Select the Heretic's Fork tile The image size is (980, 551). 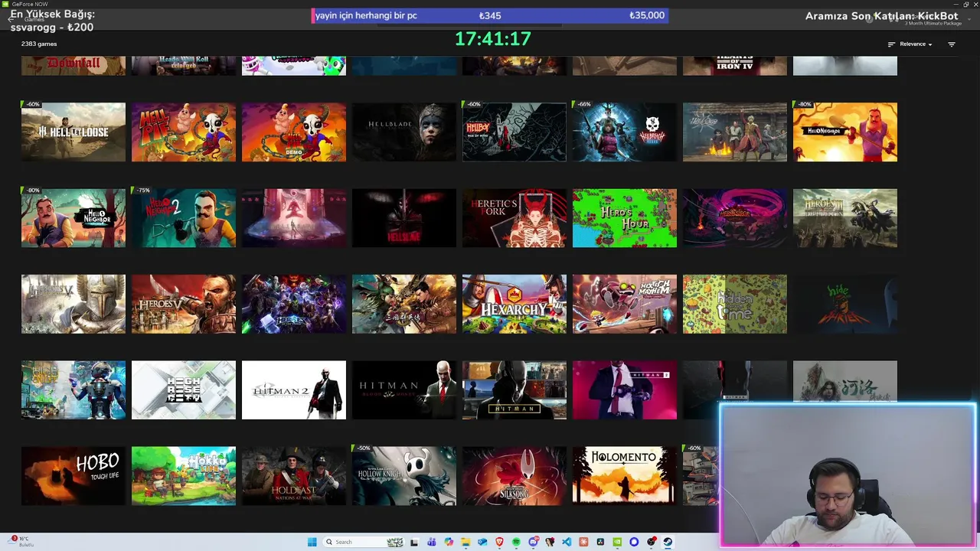click(514, 218)
